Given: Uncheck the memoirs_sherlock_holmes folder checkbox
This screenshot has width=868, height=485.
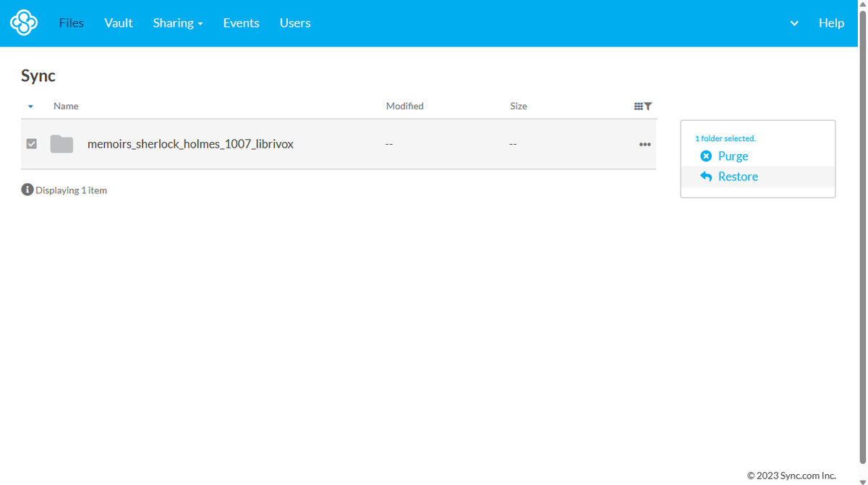Looking at the screenshot, I should click(31, 143).
